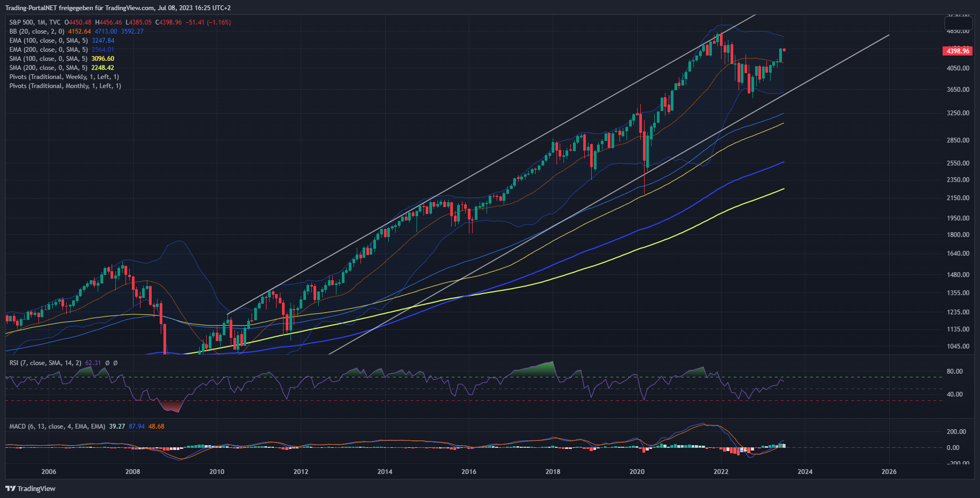Click the 1045.00 price axis label
Image resolution: width=980 pixels, height=498 pixels.
point(958,346)
